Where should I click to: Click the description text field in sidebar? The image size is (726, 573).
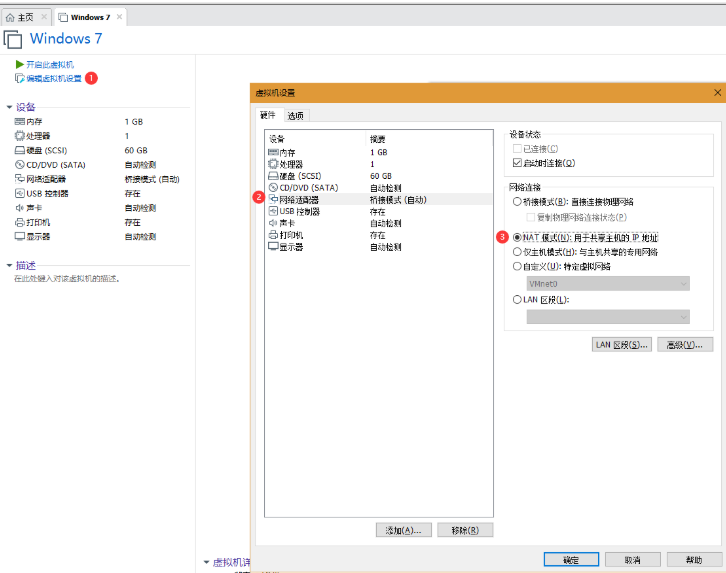coord(67,279)
